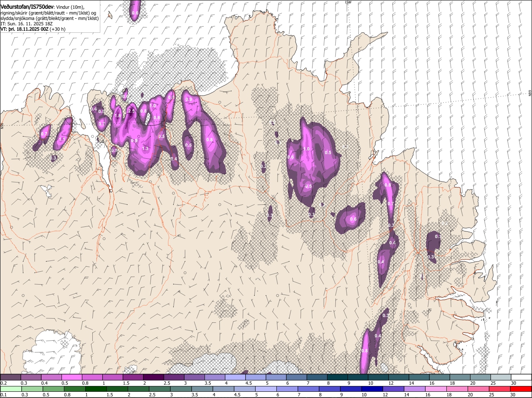Click the 1.3 precipitation value on the map
Screen dimensions: 532x398
[x=145, y=148]
